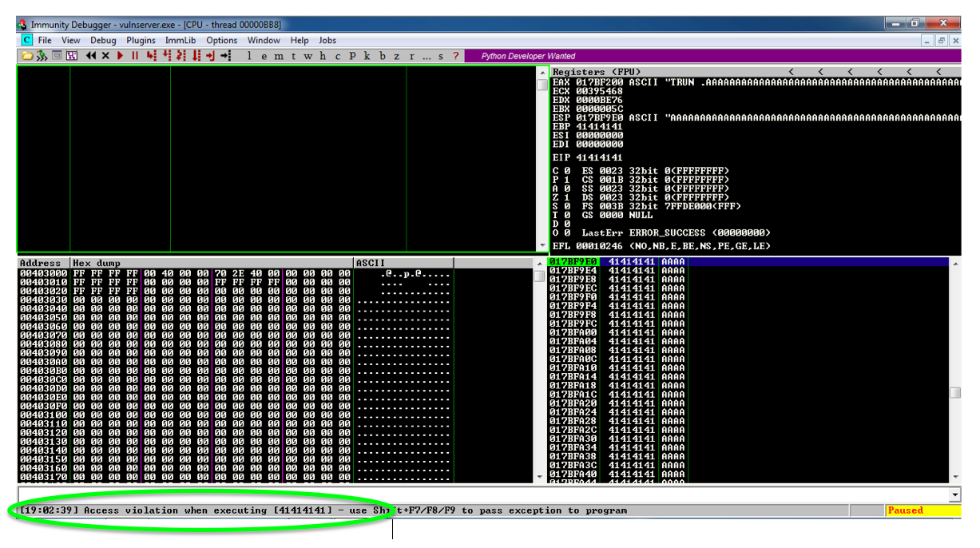The height and width of the screenshot is (548, 980).
Task: Open the command bar dropdown arrow
Action: [955, 495]
